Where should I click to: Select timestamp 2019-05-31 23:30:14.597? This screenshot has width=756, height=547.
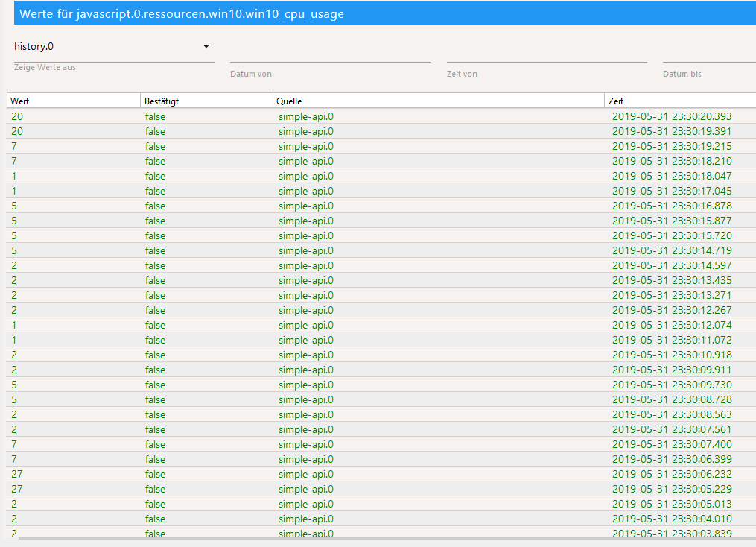(672, 266)
